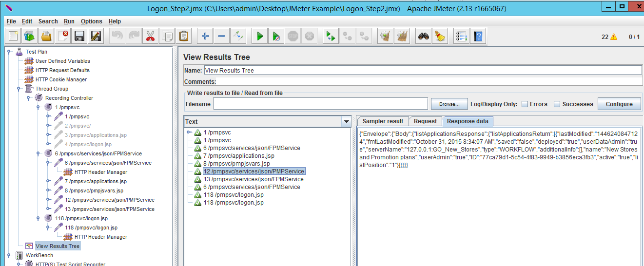Collapse the Test Plan tree node
The height and width of the screenshot is (266, 644).
[9, 52]
